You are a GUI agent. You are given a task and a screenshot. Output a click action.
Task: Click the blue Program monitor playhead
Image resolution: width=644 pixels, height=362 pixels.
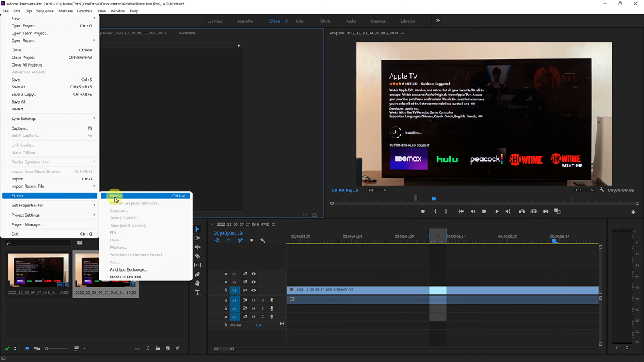point(433,198)
